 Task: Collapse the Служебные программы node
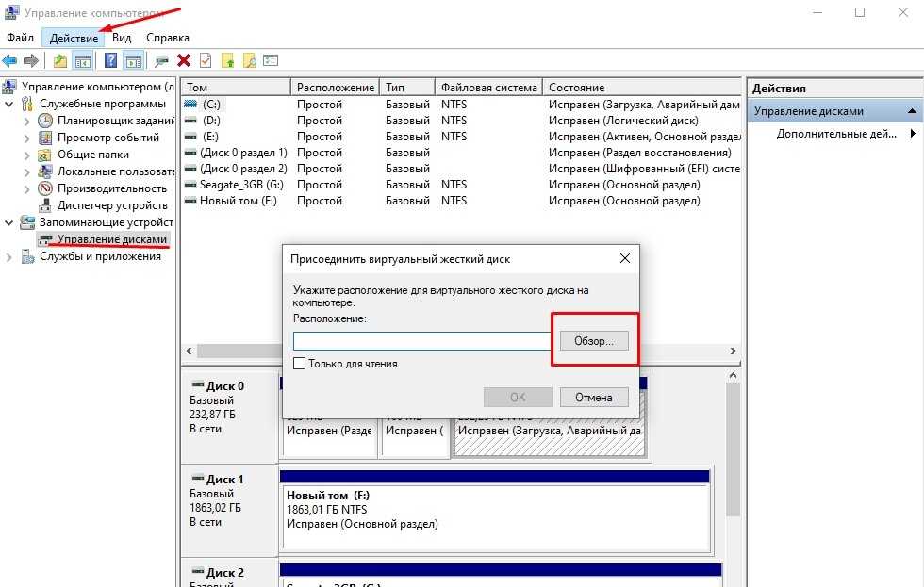coord(9,104)
